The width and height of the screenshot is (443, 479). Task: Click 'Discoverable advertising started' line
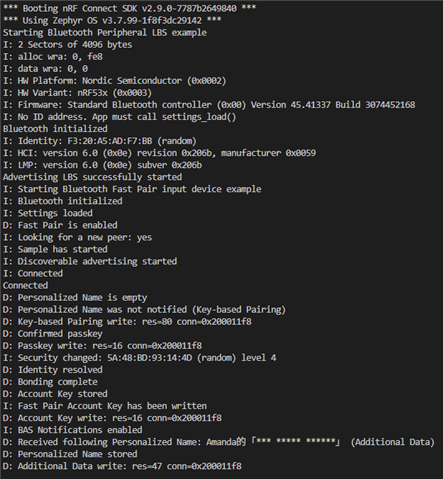(x=90, y=261)
